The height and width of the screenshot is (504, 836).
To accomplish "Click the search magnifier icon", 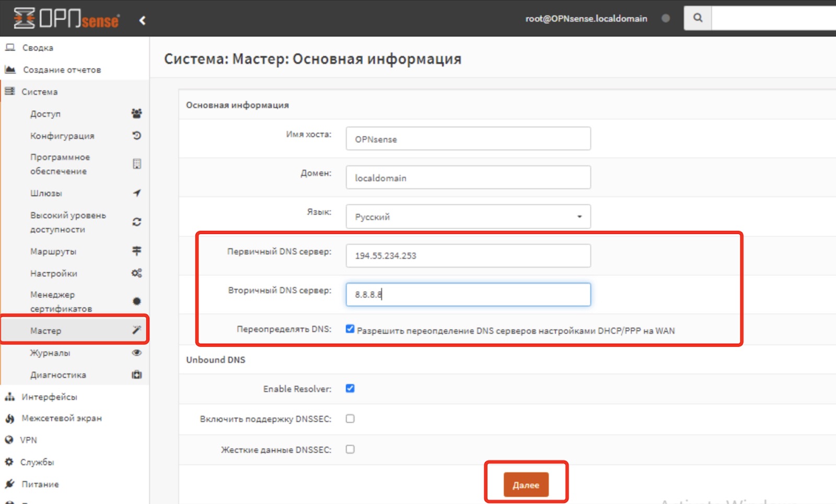I will [x=698, y=17].
